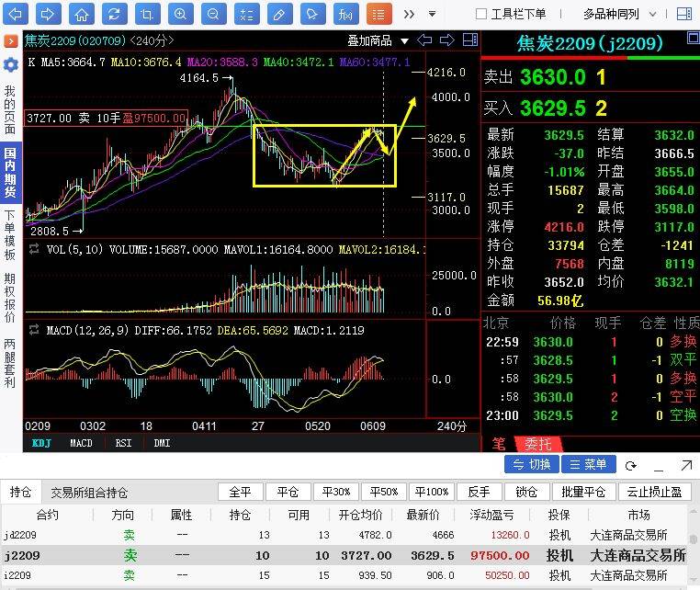The height and width of the screenshot is (590, 700).
Task: Click the 平50% button
Action: click(383, 492)
